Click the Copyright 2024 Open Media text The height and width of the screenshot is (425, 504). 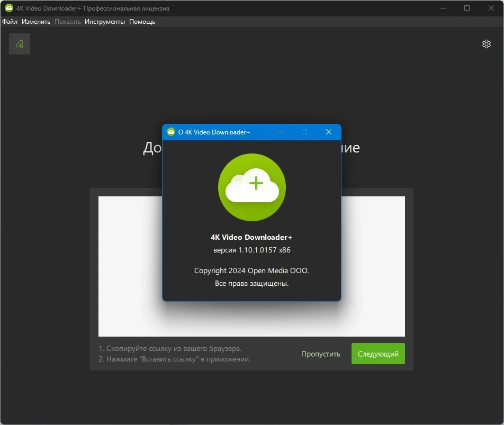pyautogui.click(x=251, y=271)
